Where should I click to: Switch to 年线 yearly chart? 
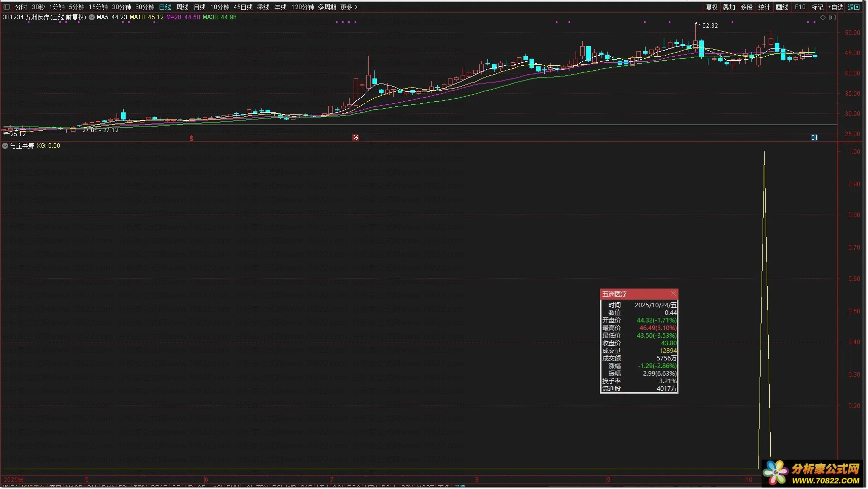[x=281, y=7]
